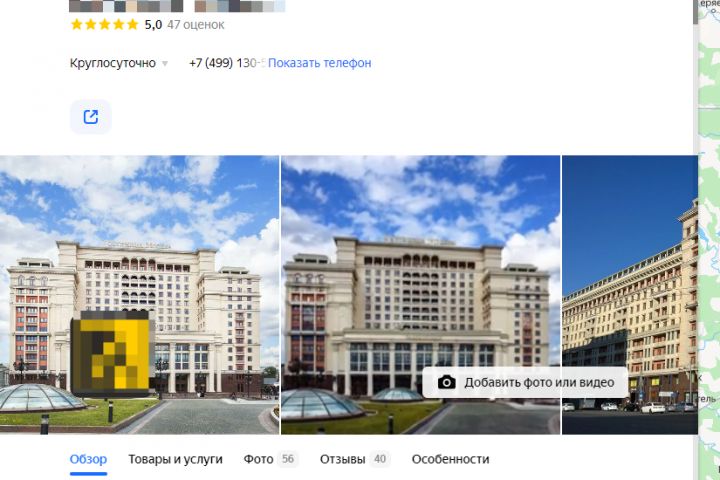Click the five-star rating stars
This screenshot has height=480, width=720.
pyautogui.click(x=105, y=24)
